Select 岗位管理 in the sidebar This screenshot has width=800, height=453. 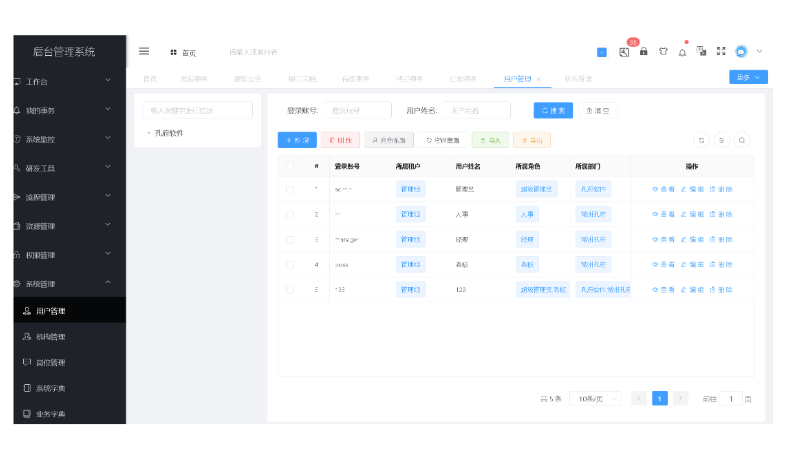[70, 362]
